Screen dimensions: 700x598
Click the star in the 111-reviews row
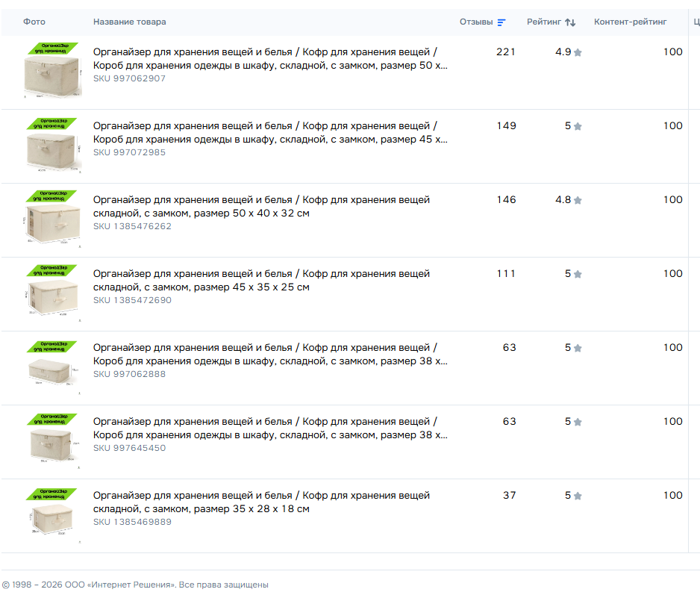point(578,275)
